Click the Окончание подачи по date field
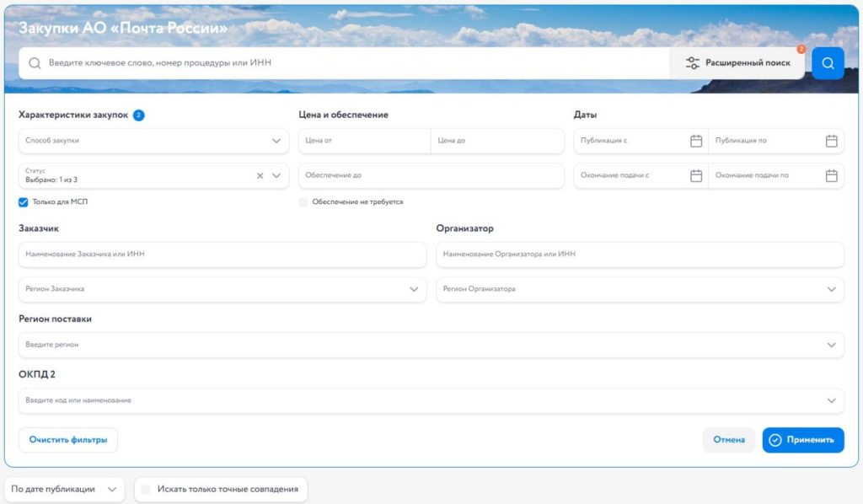 click(x=776, y=175)
